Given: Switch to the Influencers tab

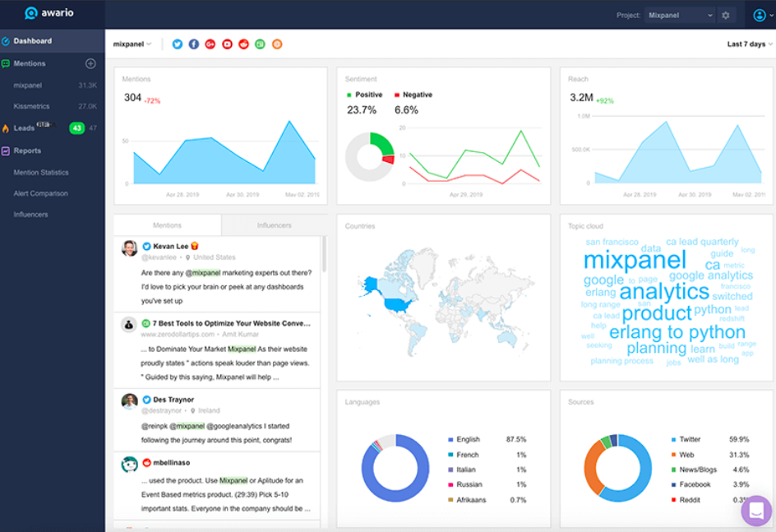Looking at the screenshot, I should coord(274,225).
